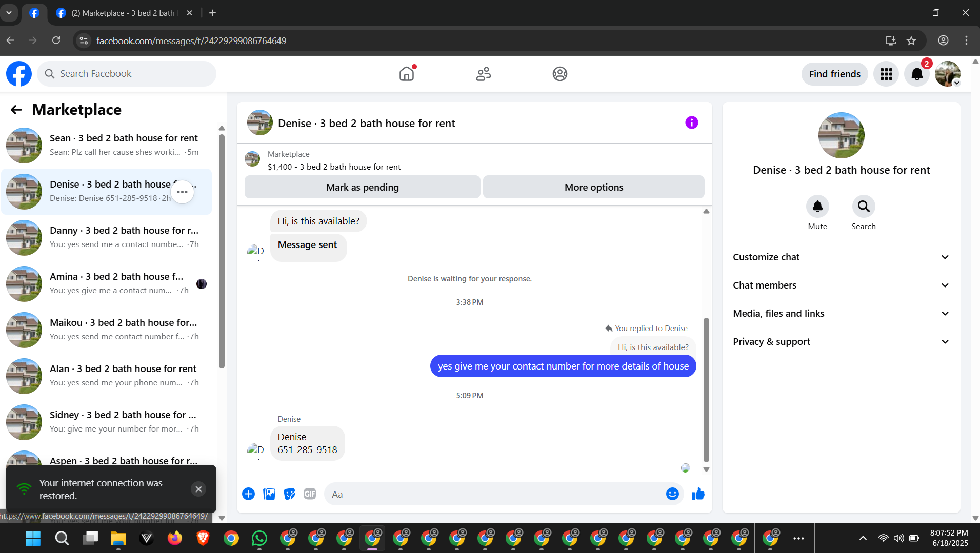Close the Marketplace browser tab
Screen dimensions: 980x553
click(x=190, y=13)
